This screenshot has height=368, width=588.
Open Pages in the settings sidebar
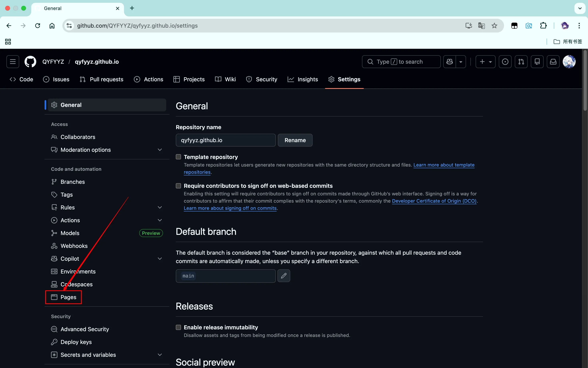(68, 297)
